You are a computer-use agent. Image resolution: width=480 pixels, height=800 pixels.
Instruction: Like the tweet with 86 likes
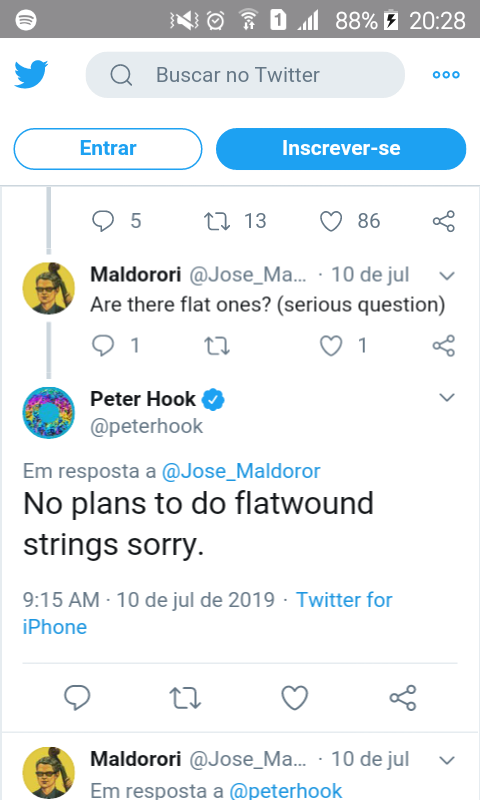331,221
